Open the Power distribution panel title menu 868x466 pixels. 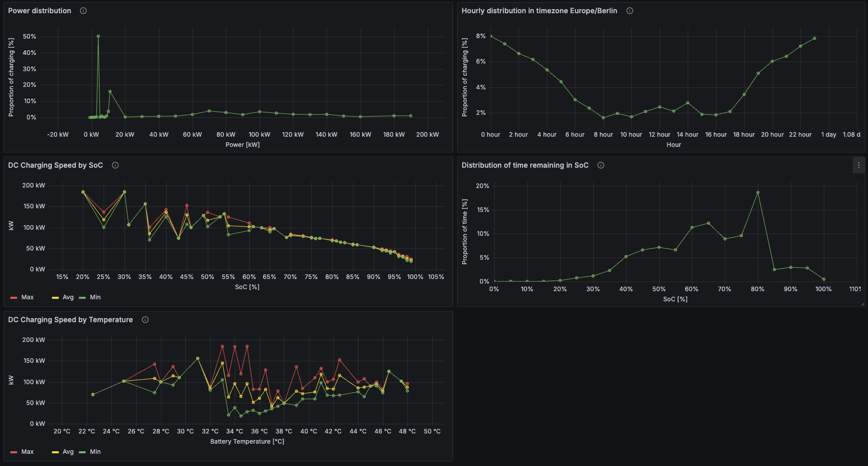(x=40, y=11)
